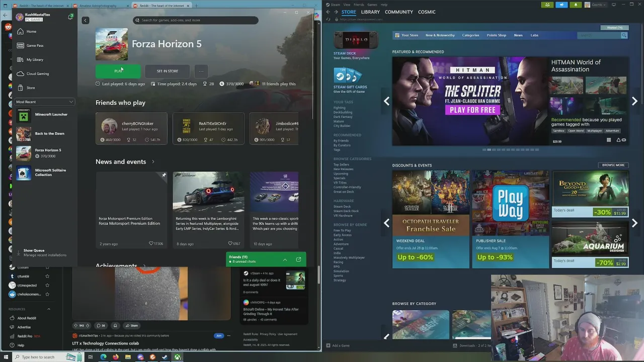
Task: Open Cloud Gaming in Xbox sidebar
Action: 44,74
